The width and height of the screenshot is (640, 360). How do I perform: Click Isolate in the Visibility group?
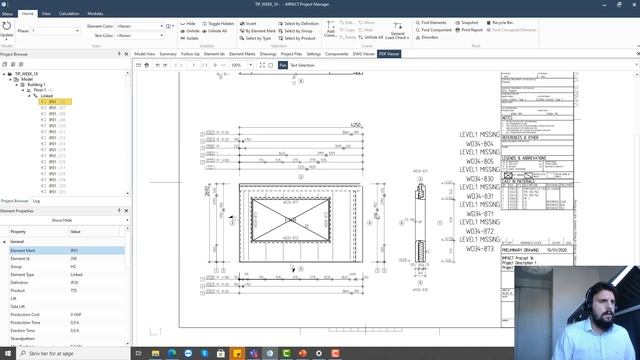[189, 38]
